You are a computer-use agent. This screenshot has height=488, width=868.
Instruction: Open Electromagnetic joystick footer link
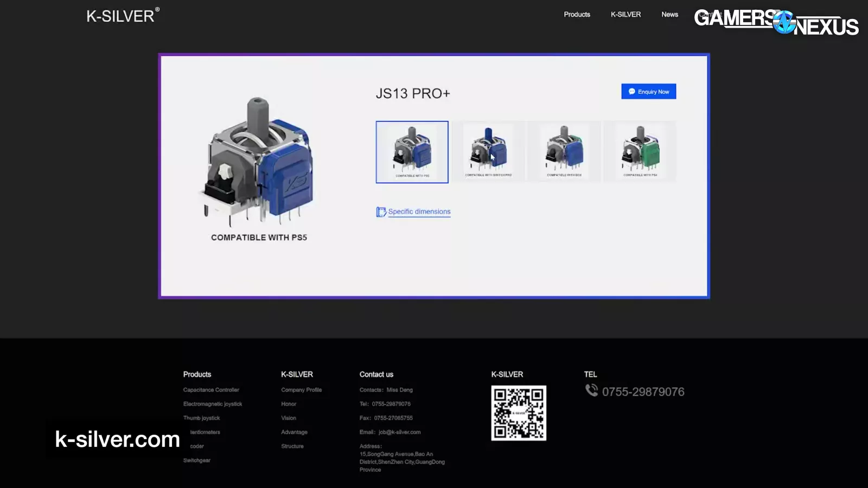point(213,404)
